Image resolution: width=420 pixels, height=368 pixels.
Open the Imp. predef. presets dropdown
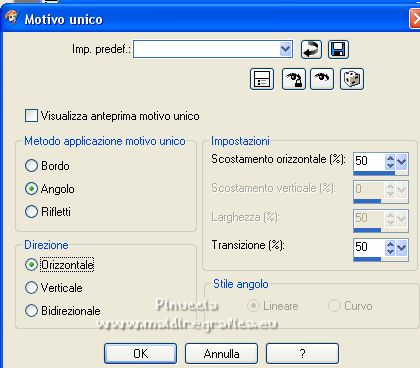pyautogui.click(x=286, y=49)
